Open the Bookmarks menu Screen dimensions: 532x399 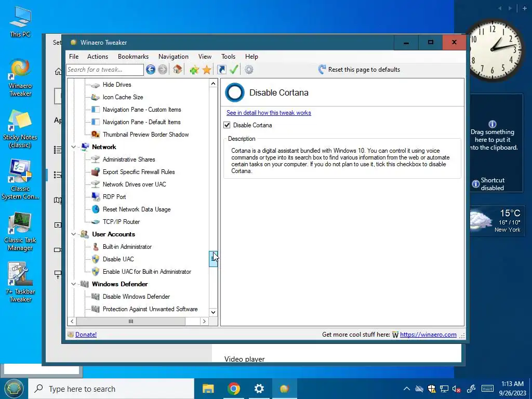[134, 57]
